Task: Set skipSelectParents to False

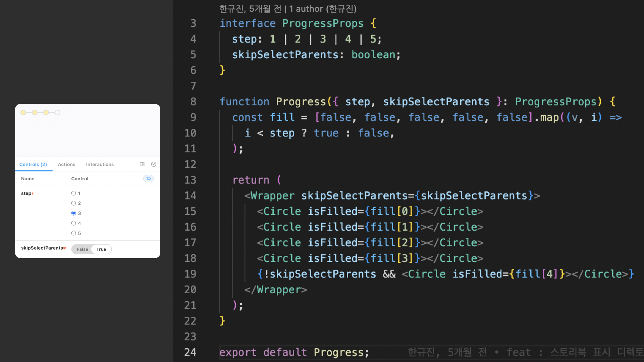Action: (x=82, y=249)
